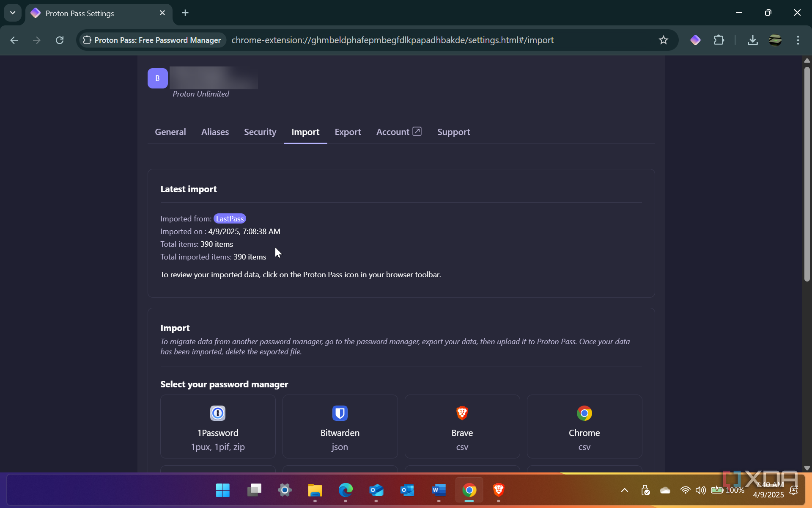Open new Outlook from taskbar
This screenshot has height=508, width=812.
coord(376,490)
